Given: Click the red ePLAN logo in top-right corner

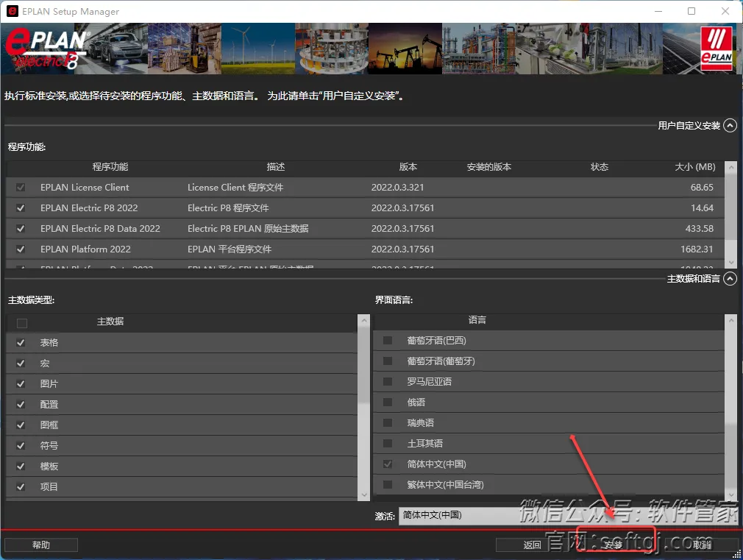Looking at the screenshot, I should (x=717, y=48).
